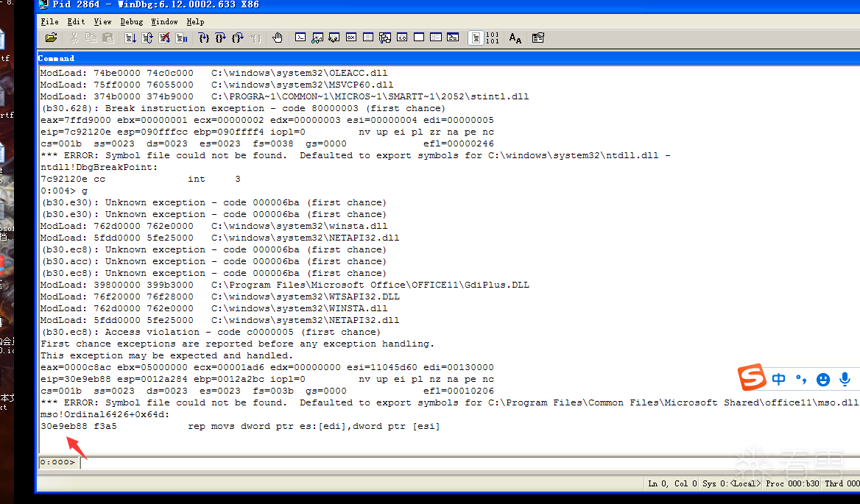Click the orange Sogou input method logo
The height and width of the screenshot is (504, 860).
coord(752,377)
